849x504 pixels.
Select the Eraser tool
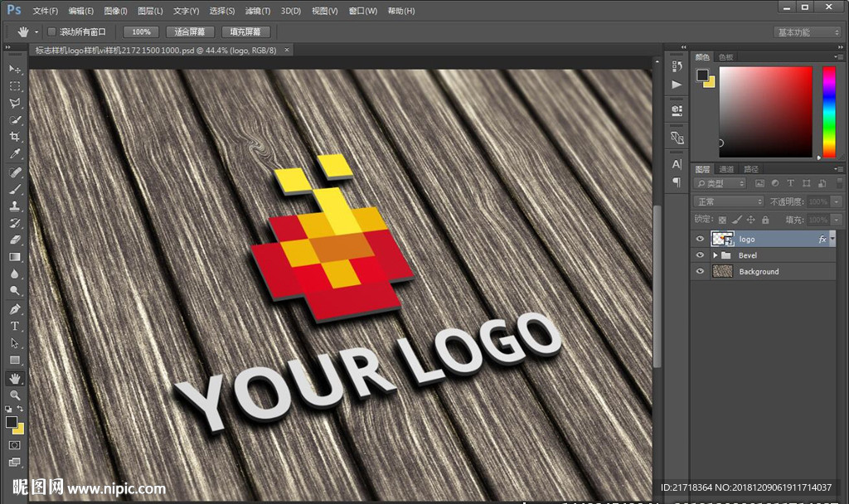click(x=15, y=240)
